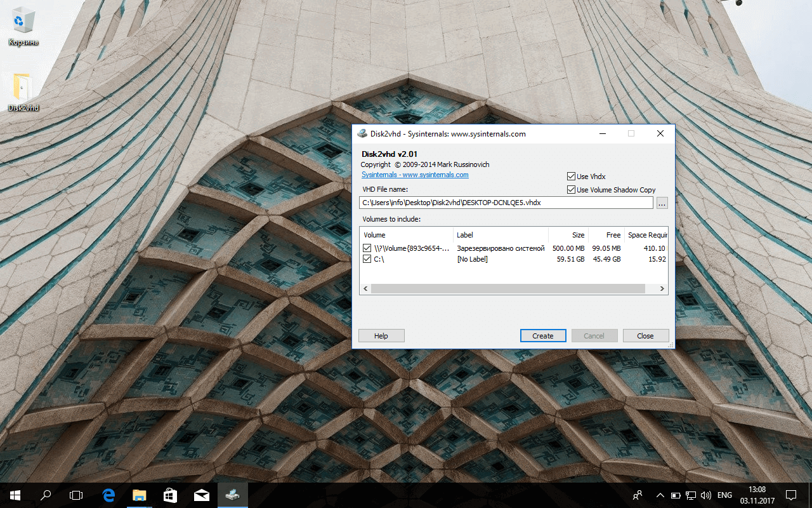Click the network status tray icon

pos(690,495)
